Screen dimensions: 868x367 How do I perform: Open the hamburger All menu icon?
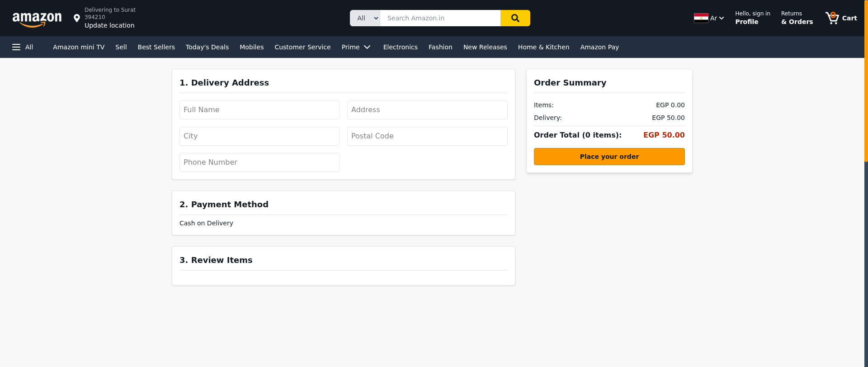(x=16, y=47)
